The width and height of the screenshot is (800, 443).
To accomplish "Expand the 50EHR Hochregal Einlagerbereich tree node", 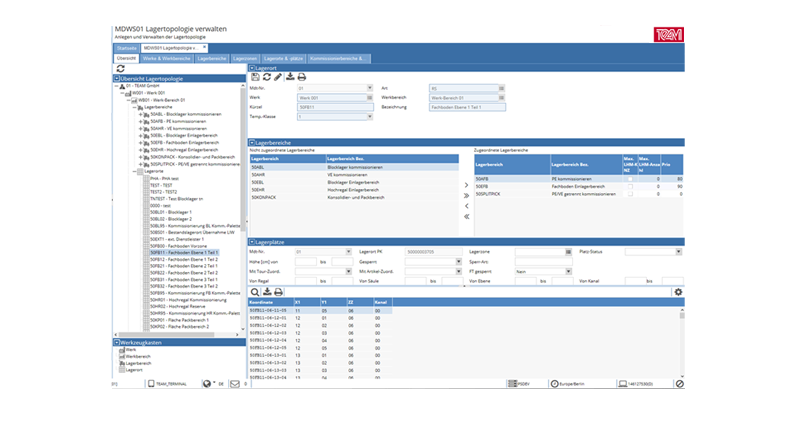I will click(x=141, y=150).
